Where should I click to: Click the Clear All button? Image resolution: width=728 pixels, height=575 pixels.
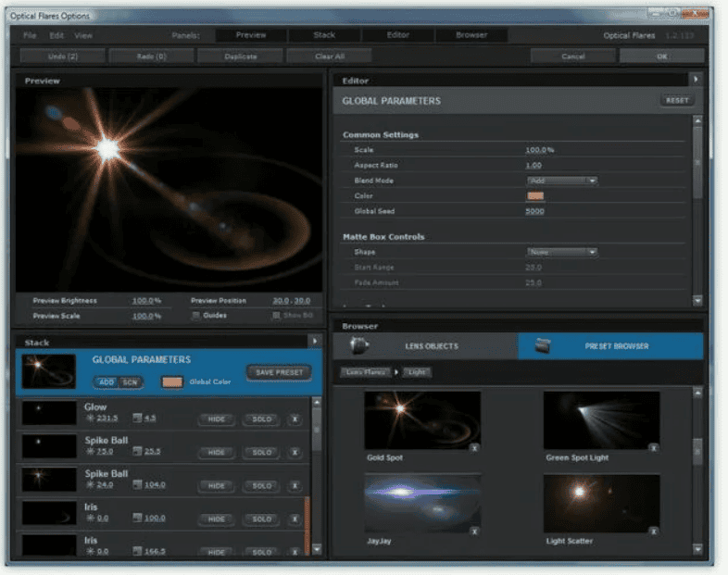[x=330, y=56]
